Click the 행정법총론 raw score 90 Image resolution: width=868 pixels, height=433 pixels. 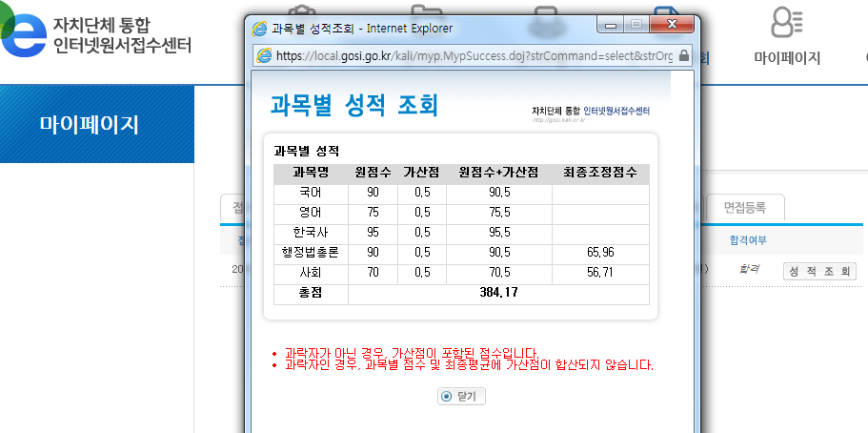[373, 252]
